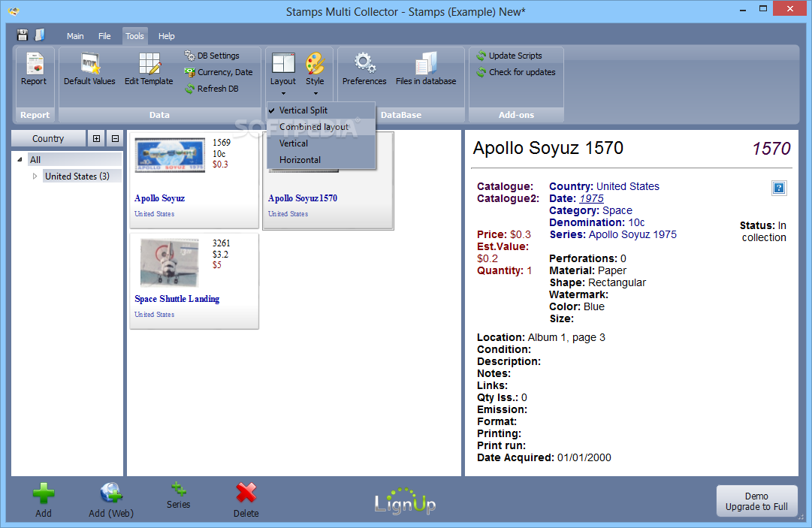The width and height of the screenshot is (812, 528).
Task: Click the 1975 date link
Action: [x=591, y=198]
